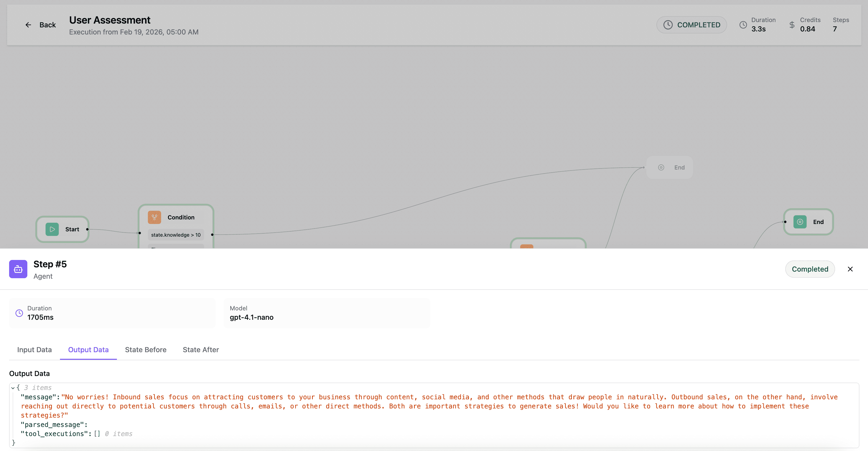Click the clock icon beside 1705ms duration
The height and width of the screenshot is (451, 868).
18,313
